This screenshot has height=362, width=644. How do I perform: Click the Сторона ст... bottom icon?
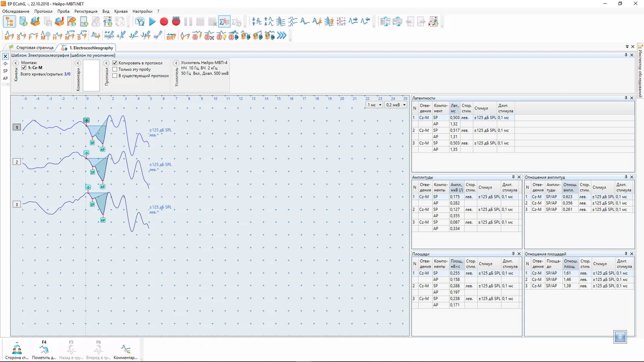pos(17,350)
